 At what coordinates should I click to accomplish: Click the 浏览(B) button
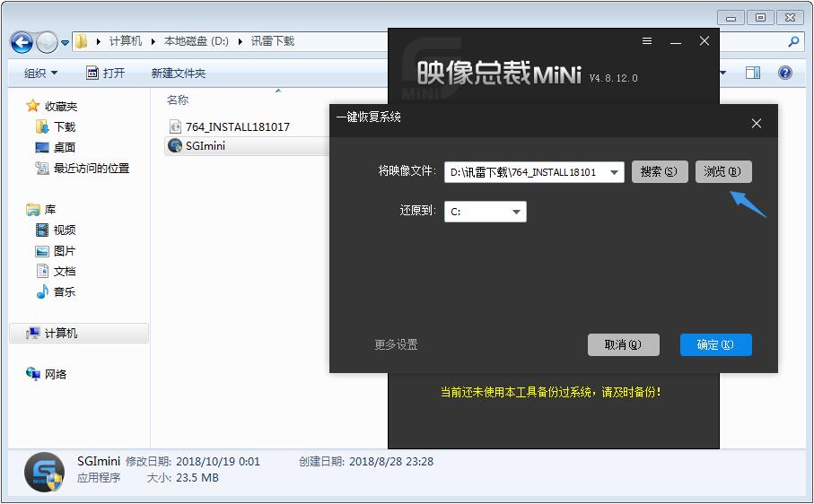(723, 171)
